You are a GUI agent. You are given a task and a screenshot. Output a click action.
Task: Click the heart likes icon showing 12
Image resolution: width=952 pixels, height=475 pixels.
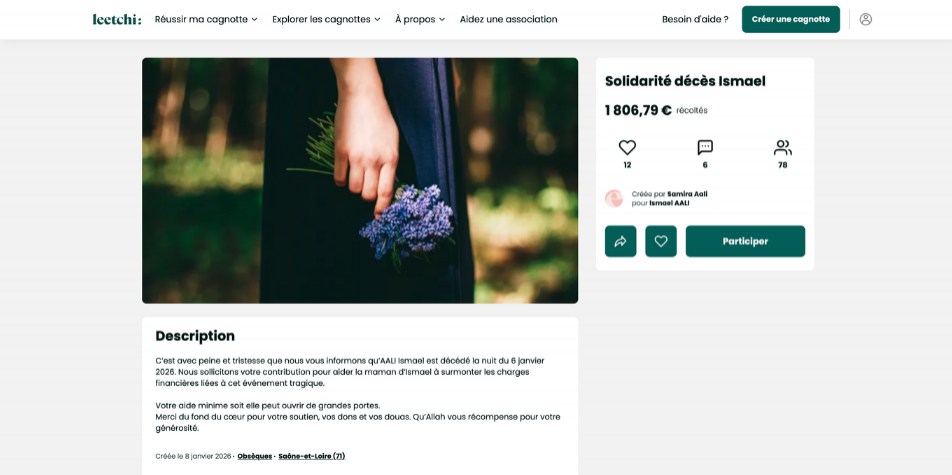point(627,148)
